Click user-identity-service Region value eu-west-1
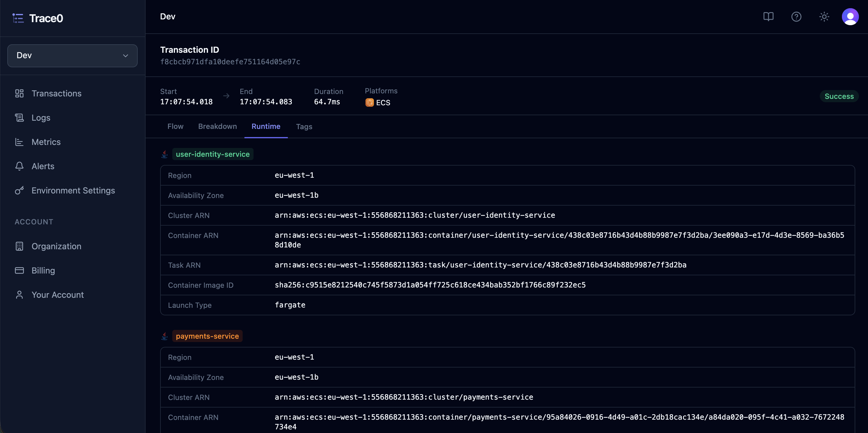This screenshot has height=433, width=868. (x=294, y=175)
